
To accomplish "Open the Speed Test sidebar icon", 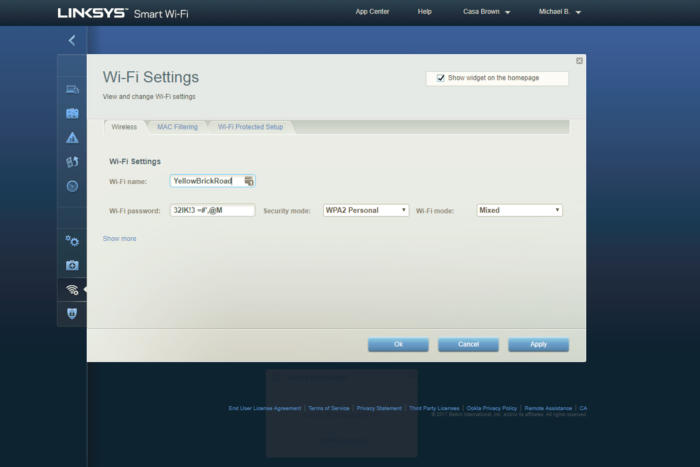I will coord(72,186).
